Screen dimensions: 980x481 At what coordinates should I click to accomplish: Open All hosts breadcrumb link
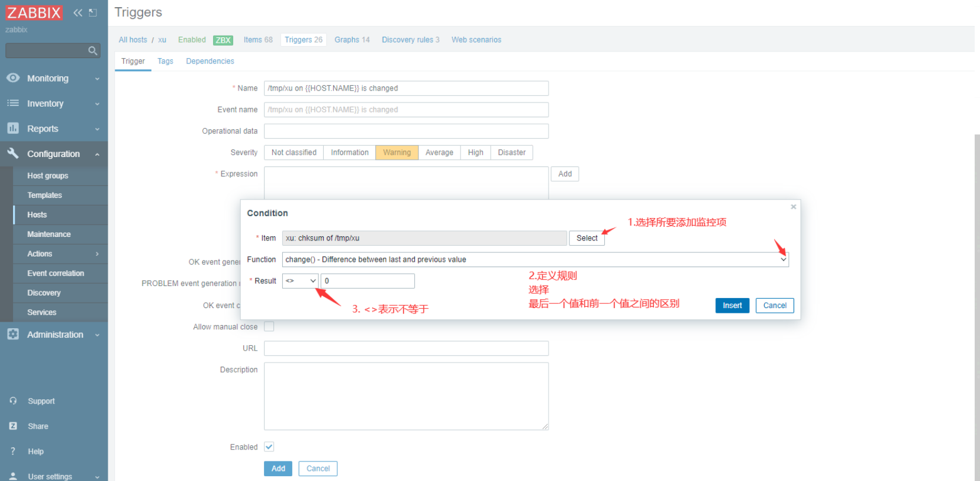[x=133, y=40]
